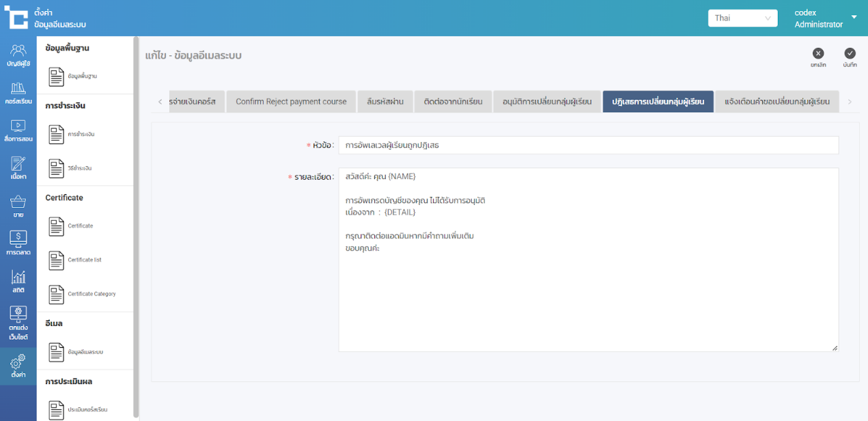Open the คอร์สเรียน (courses) sidebar icon
The image size is (868, 421).
click(18, 92)
